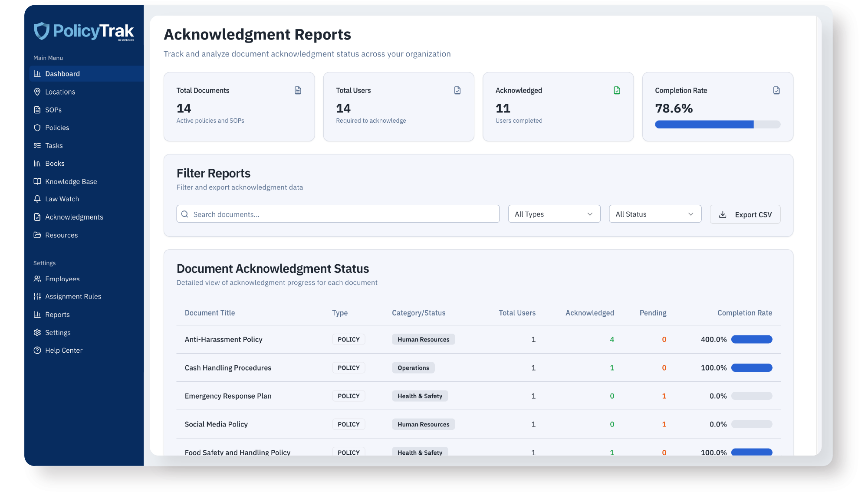The width and height of the screenshot is (868, 502).
Task: Open the All Types dropdown
Action: pos(554,214)
